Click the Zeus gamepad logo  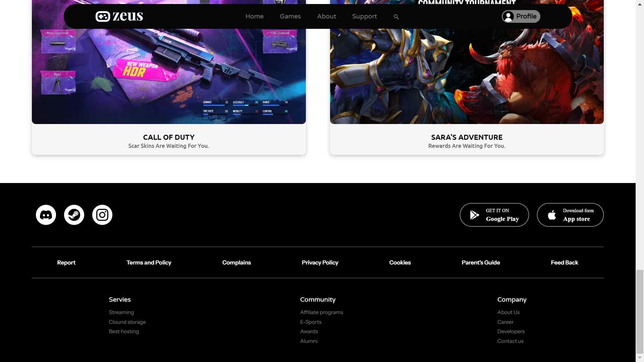coord(103,16)
